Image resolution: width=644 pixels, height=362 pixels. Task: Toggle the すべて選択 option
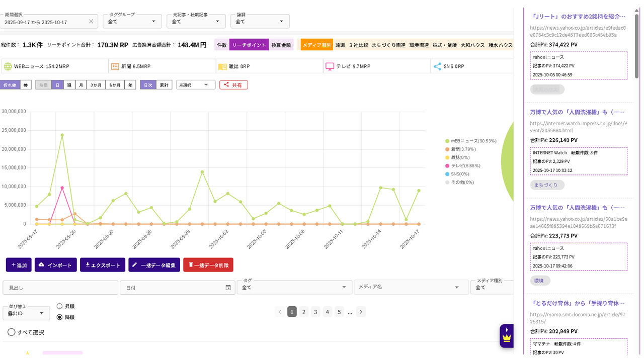12,332
